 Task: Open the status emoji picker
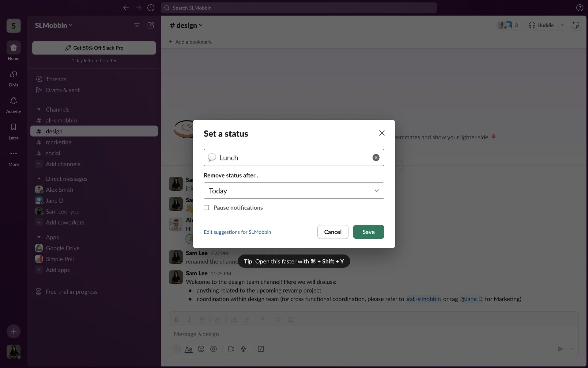[x=212, y=158]
